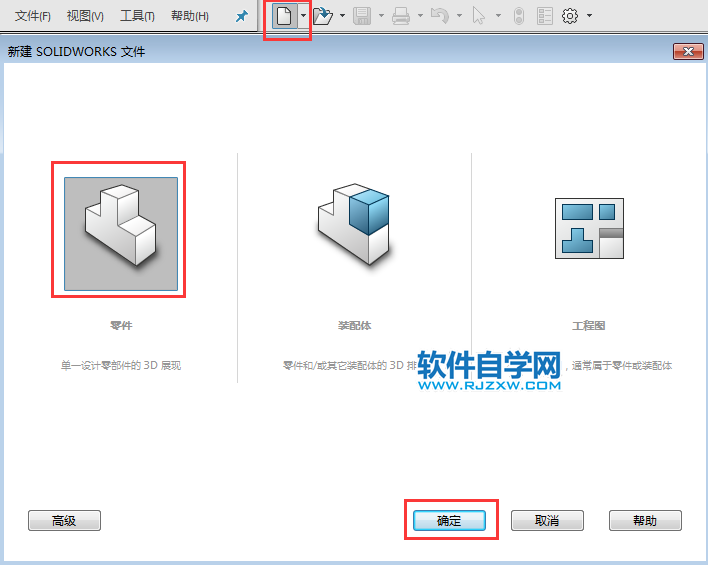Image resolution: width=708 pixels, height=565 pixels.
Task: Expand the Select tool dropdown arrow
Action: 498,16
